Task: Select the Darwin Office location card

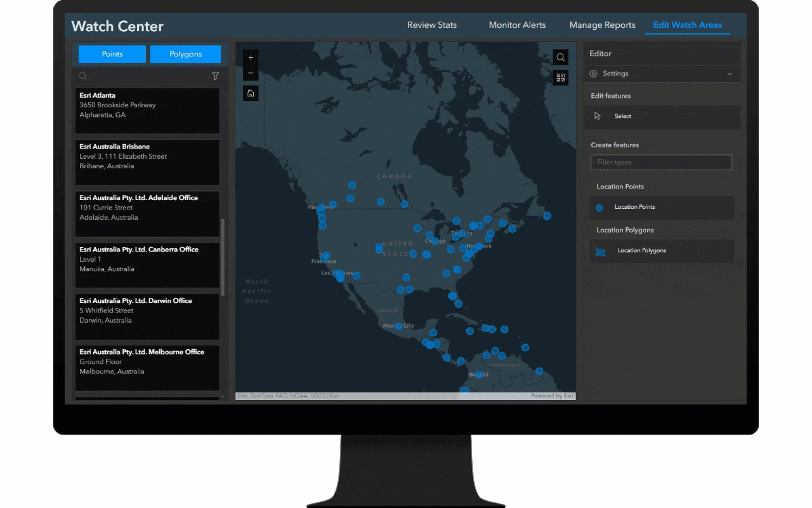Action: coord(147,317)
